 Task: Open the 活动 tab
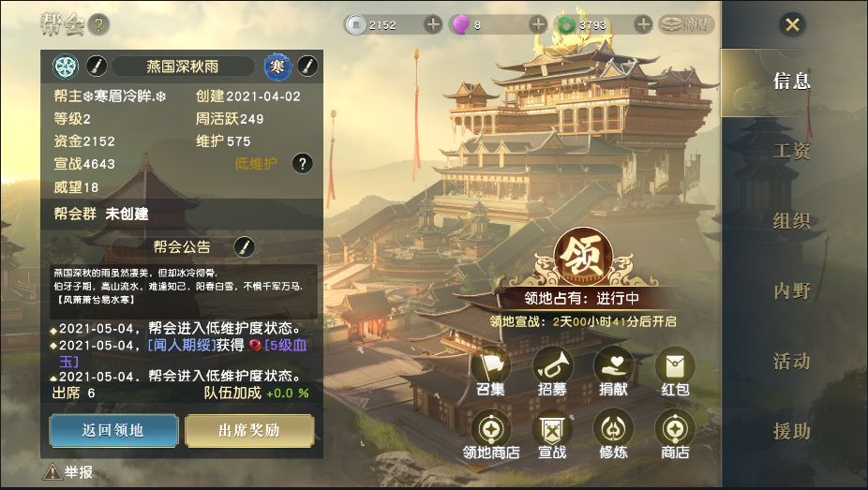(792, 361)
